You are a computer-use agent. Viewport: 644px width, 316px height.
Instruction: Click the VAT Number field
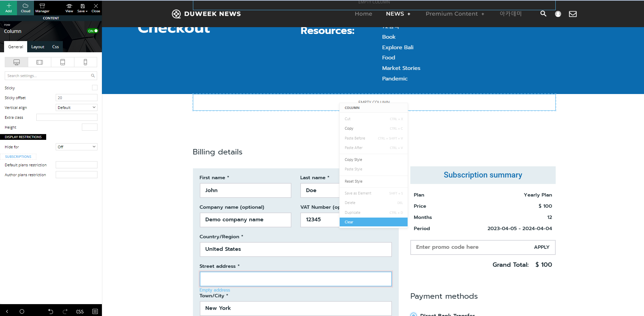pyautogui.click(x=320, y=220)
